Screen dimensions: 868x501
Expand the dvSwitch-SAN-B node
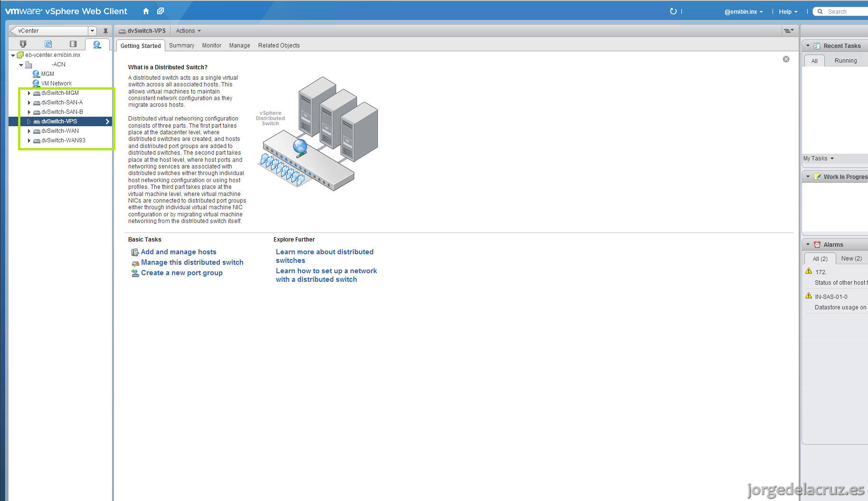coord(29,112)
